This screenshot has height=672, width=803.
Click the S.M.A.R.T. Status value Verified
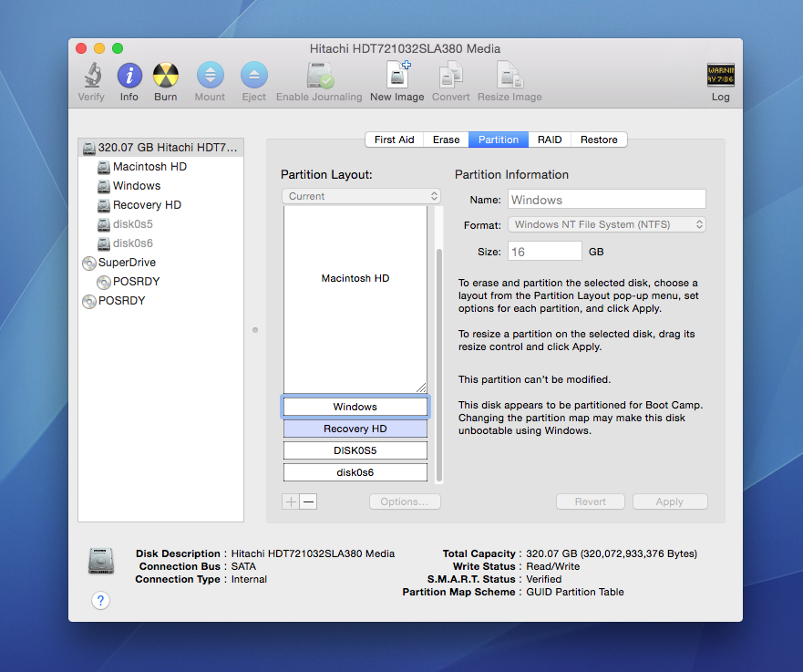tap(544, 579)
